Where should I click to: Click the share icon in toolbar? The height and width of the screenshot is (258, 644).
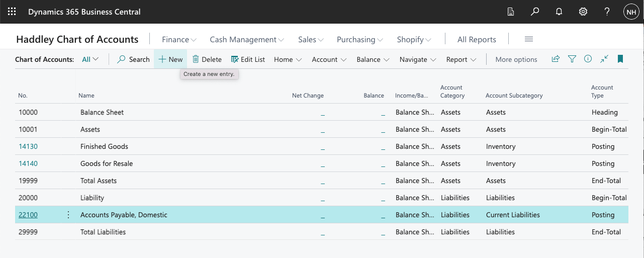[556, 59]
